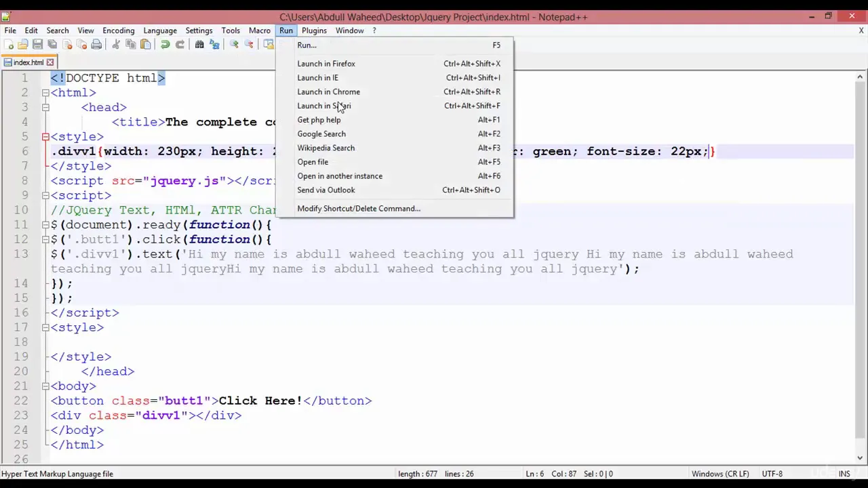Open the Tools menu
Viewport: 868px width, 488px height.
click(x=231, y=30)
